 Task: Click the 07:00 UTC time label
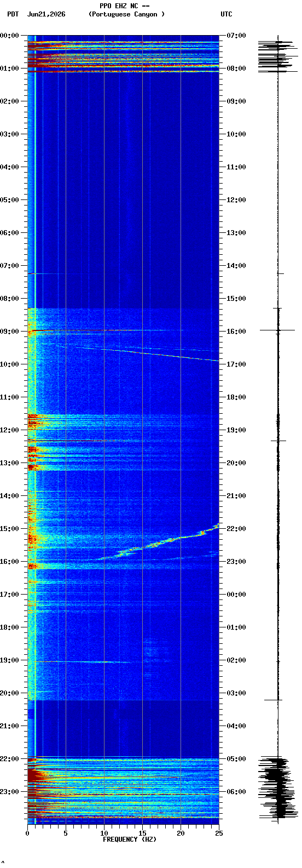click(236, 35)
